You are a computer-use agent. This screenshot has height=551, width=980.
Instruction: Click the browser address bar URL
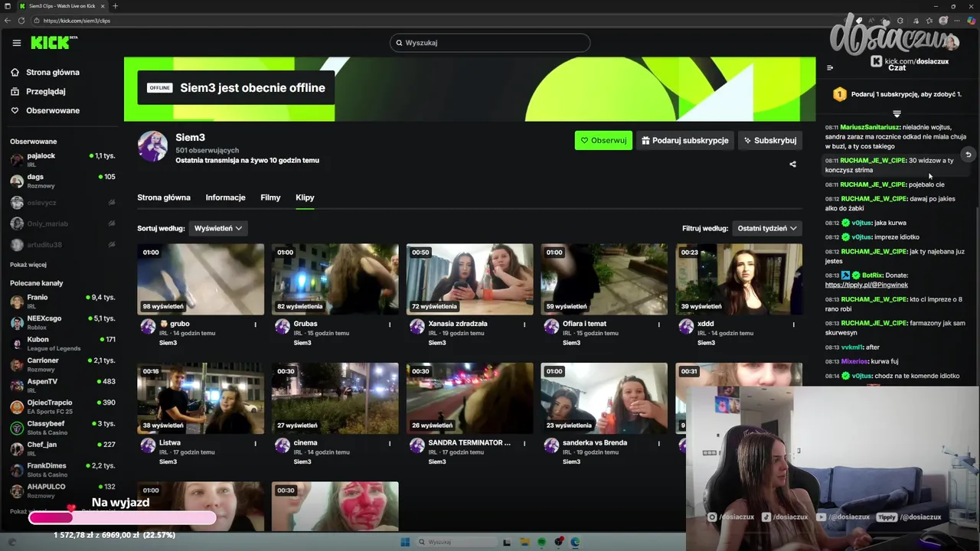coord(77,21)
